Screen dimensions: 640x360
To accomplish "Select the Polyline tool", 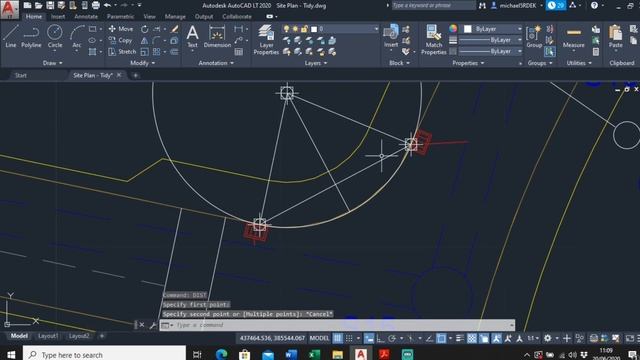I will (31, 36).
